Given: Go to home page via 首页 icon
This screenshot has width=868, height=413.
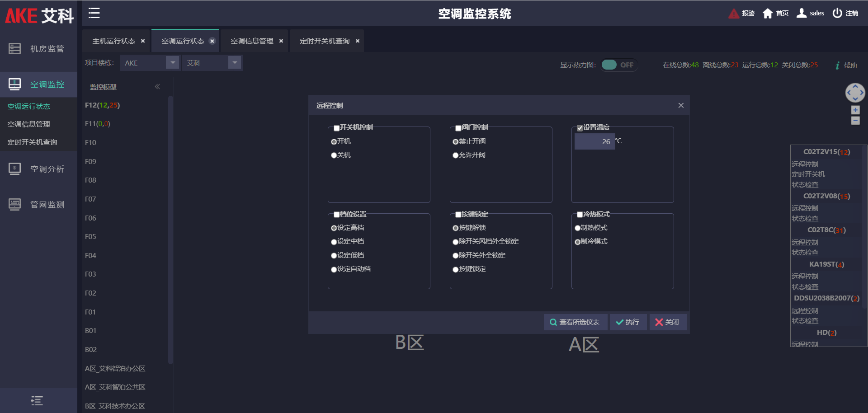Looking at the screenshot, I should (x=767, y=14).
